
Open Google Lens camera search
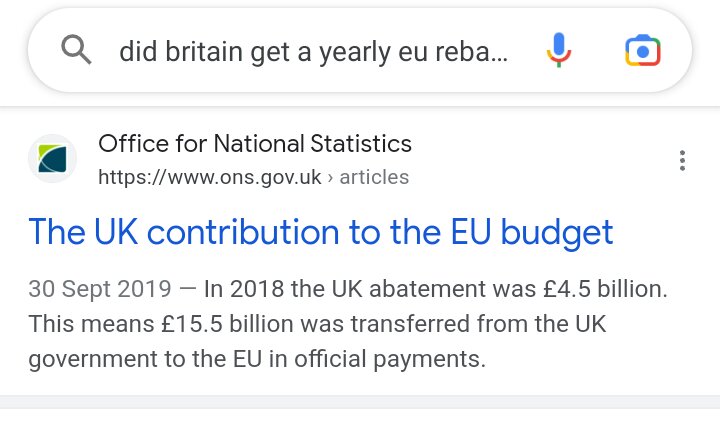point(642,50)
